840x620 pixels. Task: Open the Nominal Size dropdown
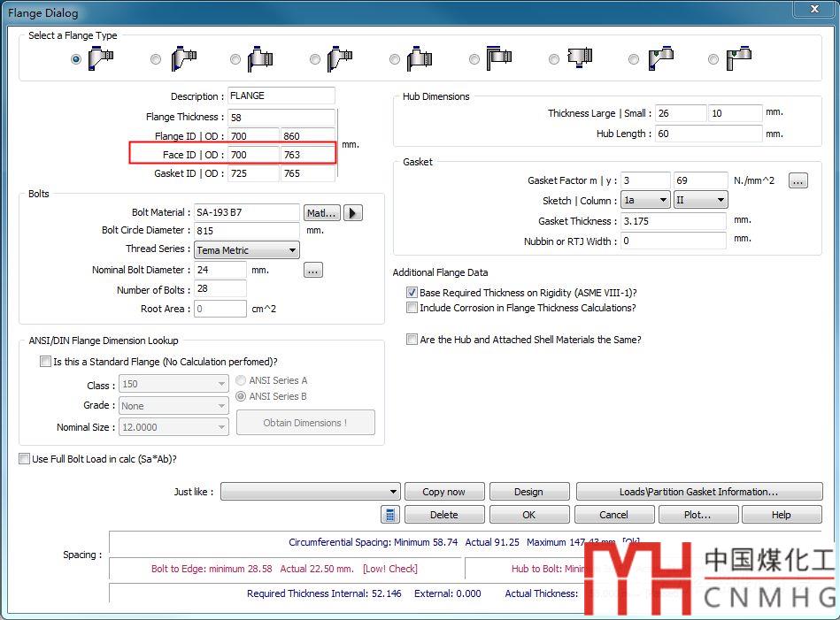173,427
